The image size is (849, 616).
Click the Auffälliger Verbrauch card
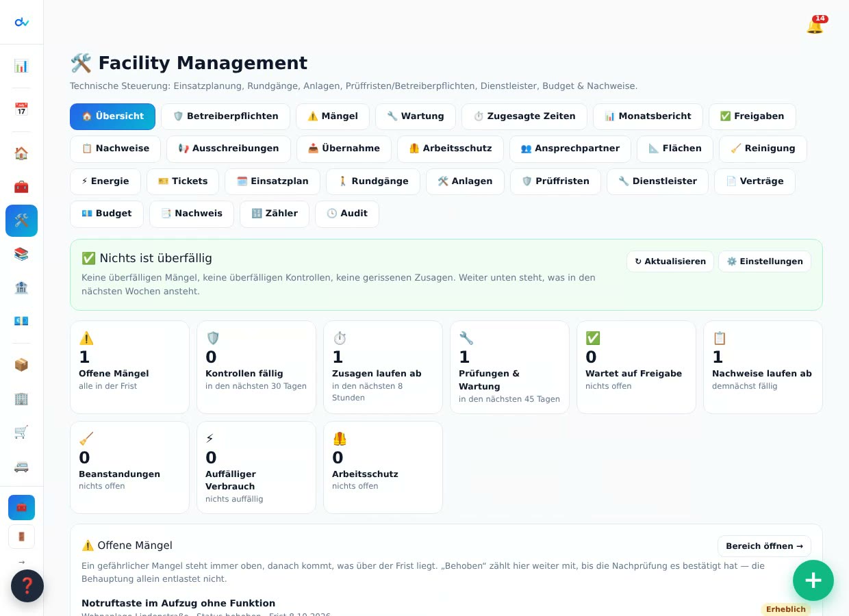(x=256, y=467)
